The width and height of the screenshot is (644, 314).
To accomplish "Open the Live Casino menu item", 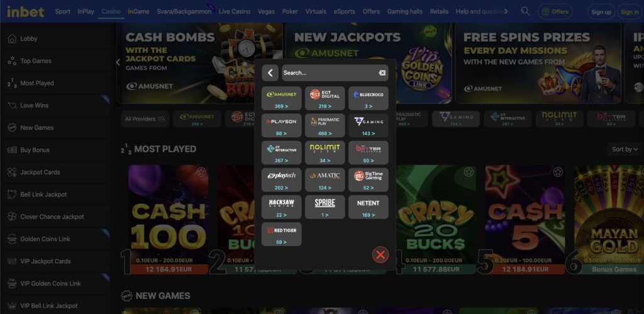I will (x=235, y=11).
